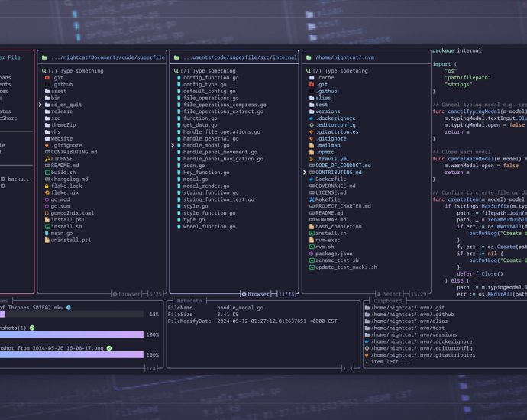Screen dimensions: 527x420
Task: Click the search field in the superfile panel
Action: pyautogui.click(x=102, y=71)
